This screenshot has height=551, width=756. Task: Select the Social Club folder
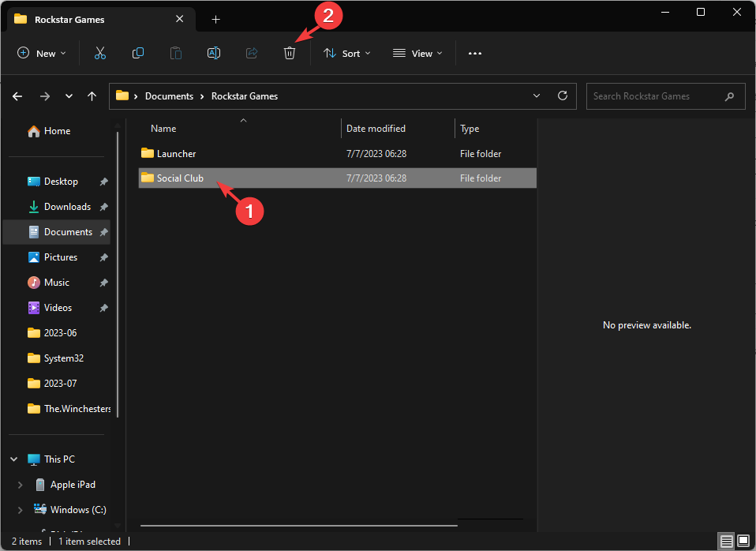tap(338, 178)
